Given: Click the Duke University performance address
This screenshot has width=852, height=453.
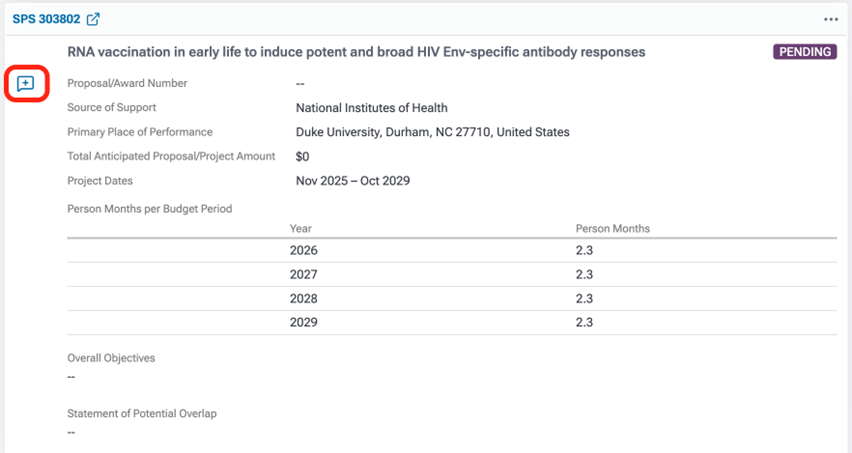Looking at the screenshot, I should click(432, 132).
